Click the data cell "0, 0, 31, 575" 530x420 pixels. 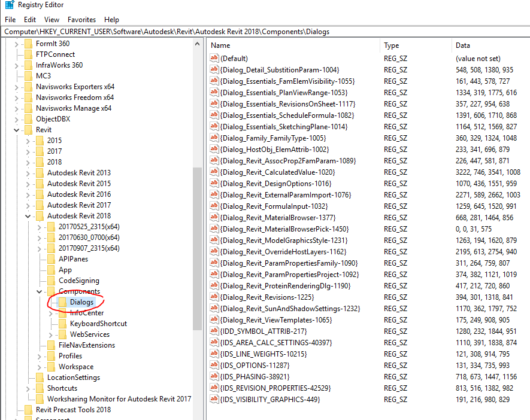coord(474,229)
